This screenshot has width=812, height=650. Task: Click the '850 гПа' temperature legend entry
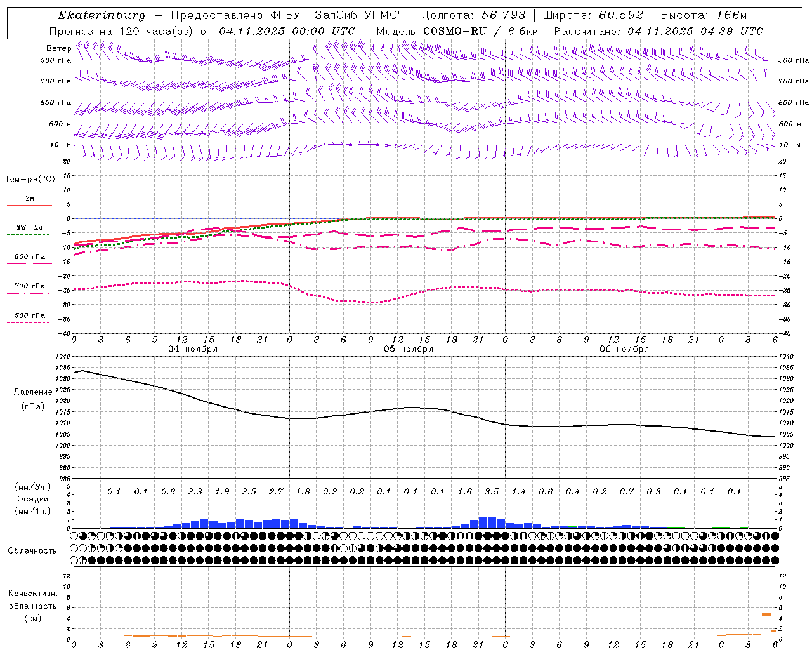point(29,257)
